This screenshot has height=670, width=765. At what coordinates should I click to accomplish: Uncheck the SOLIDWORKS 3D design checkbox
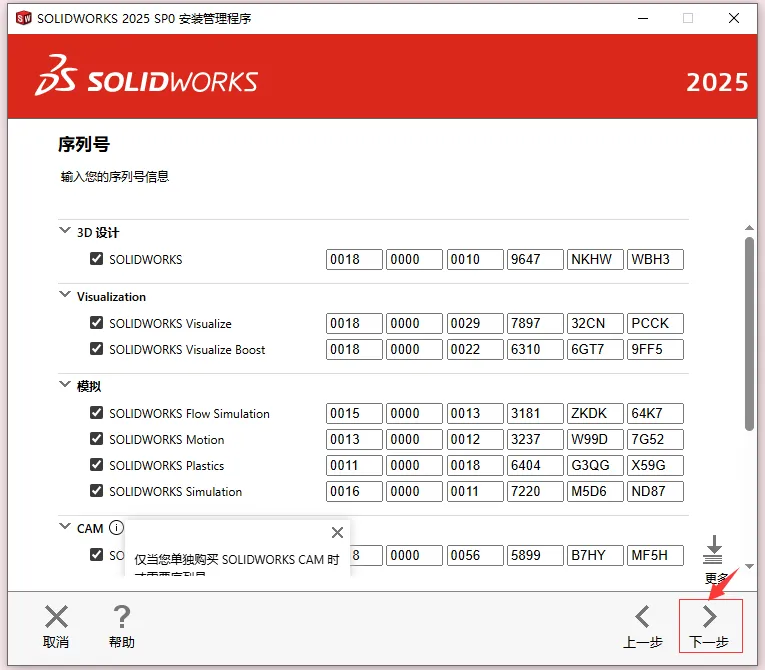97,259
